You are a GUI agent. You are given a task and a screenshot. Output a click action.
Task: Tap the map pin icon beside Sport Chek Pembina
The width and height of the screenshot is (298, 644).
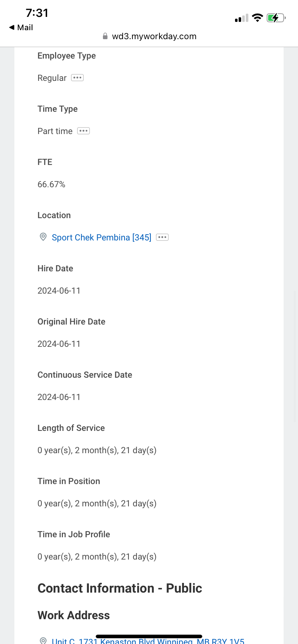[x=43, y=237]
